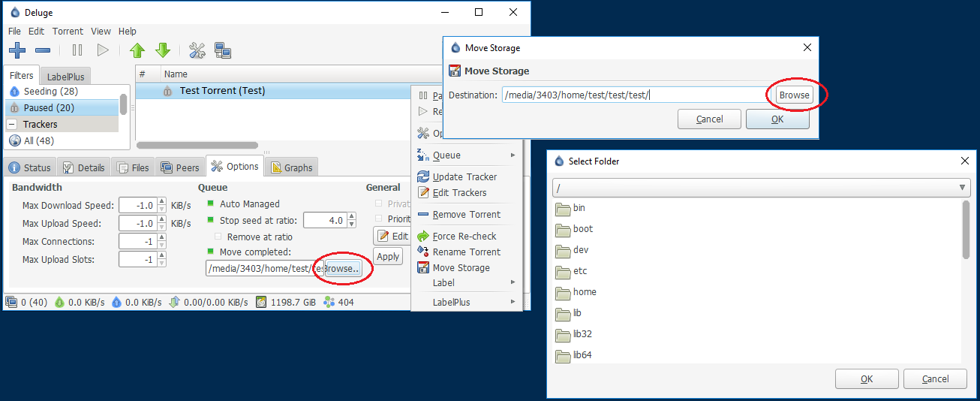Switch to the Status tab
The width and height of the screenshot is (980, 401).
coord(30,167)
